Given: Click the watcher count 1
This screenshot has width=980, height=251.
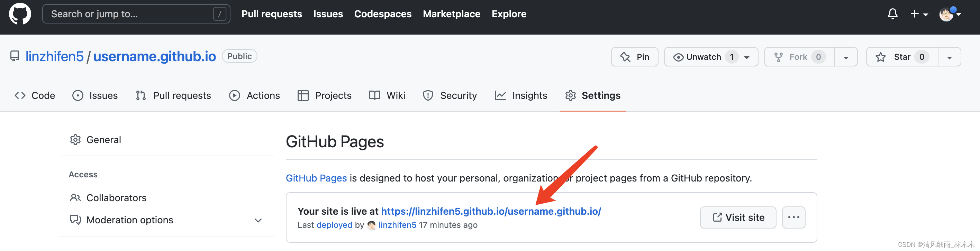Looking at the screenshot, I should point(732,57).
